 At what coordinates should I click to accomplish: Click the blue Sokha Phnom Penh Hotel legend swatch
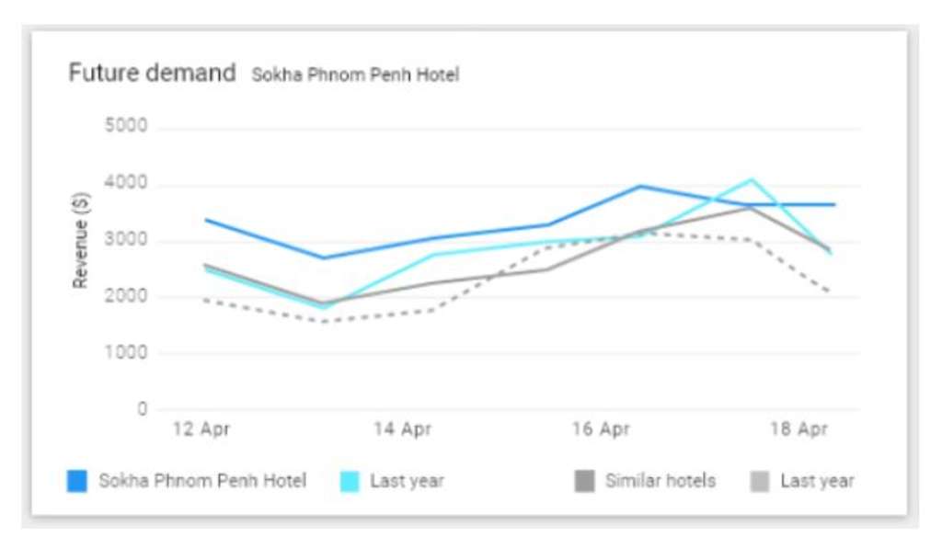pos(77,481)
